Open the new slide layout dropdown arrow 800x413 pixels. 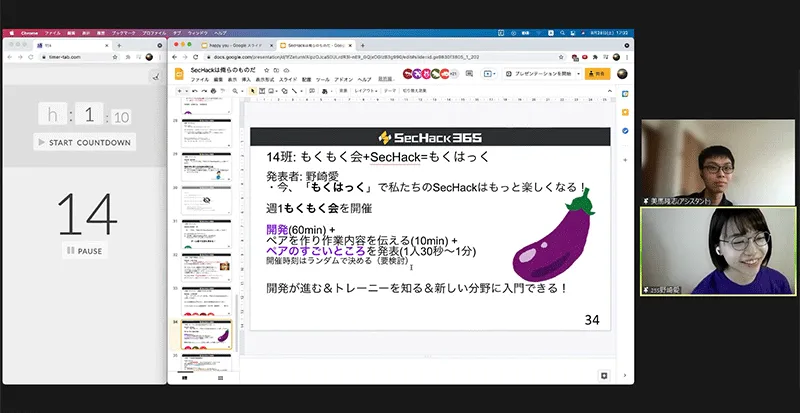point(187,91)
